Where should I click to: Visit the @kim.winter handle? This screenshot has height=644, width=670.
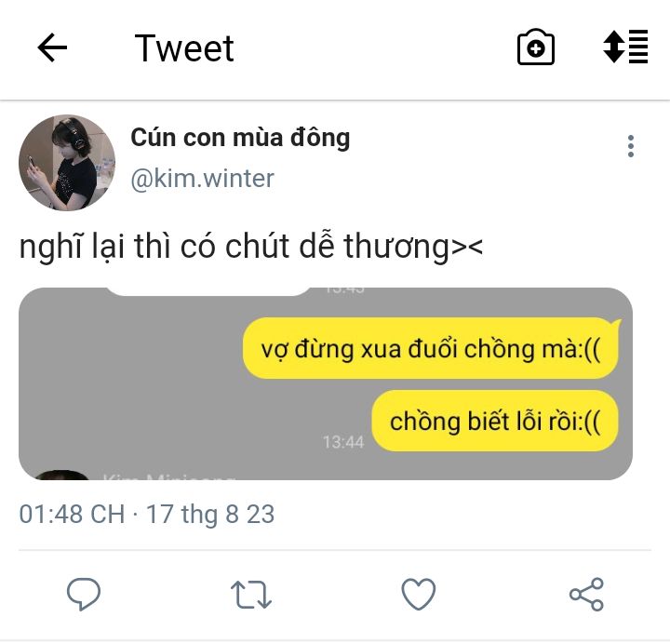tap(202, 178)
